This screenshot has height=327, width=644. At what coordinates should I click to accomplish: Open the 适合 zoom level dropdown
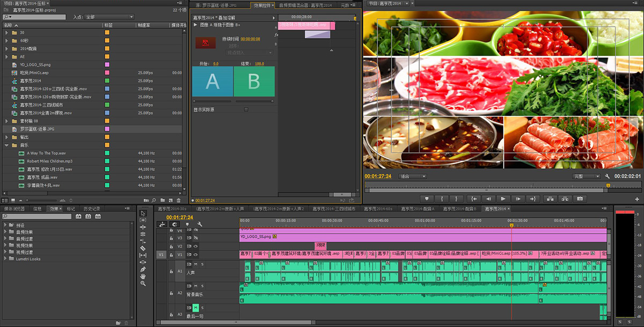tap(413, 176)
